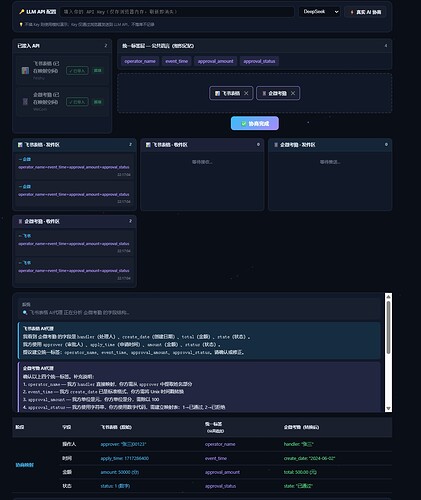Click the count badge in the unified label layer header

tap(386, 45)
